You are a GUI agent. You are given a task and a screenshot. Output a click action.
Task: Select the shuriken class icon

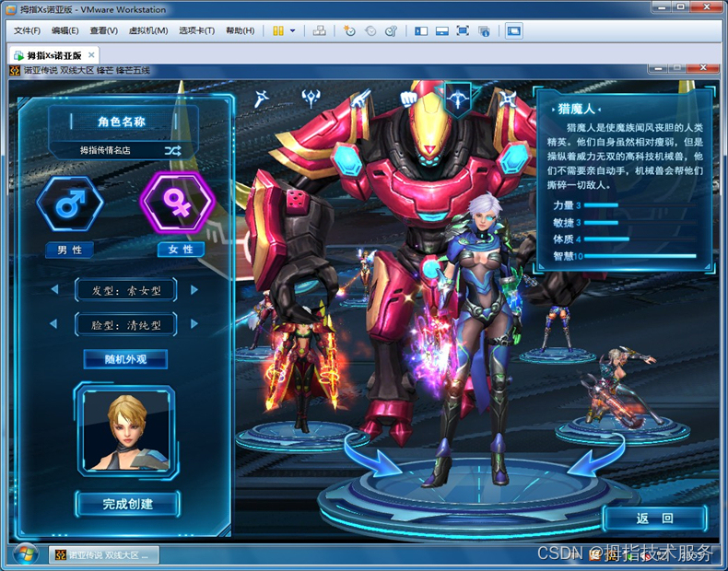pyautogui.click(x=507, y=99)
